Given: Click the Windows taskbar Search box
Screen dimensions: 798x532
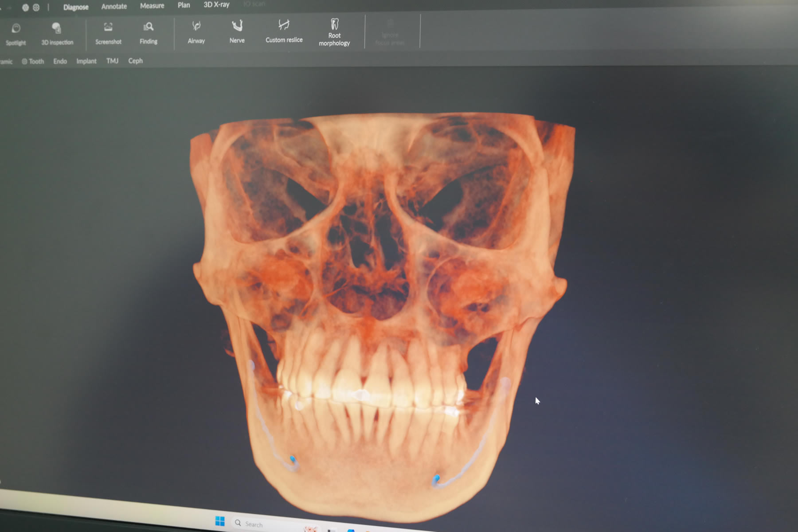Looking at the screenshot, I should [x=254, y=524].
